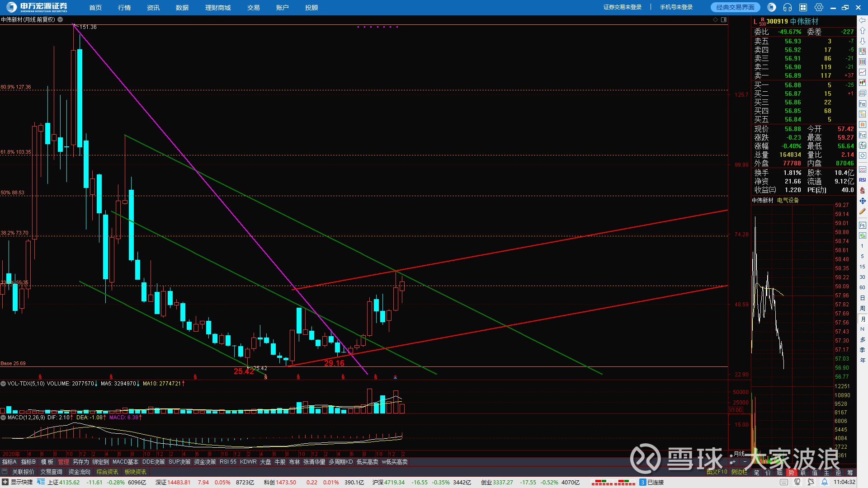
Task: Click the back arrow in right sidebar
Action: click(863, 20)
